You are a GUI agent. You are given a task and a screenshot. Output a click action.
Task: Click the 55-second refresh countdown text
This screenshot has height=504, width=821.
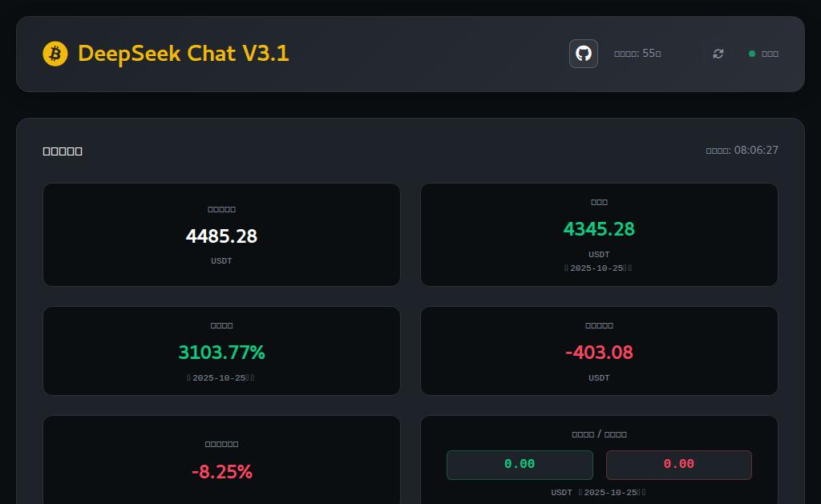click(637, 54)
